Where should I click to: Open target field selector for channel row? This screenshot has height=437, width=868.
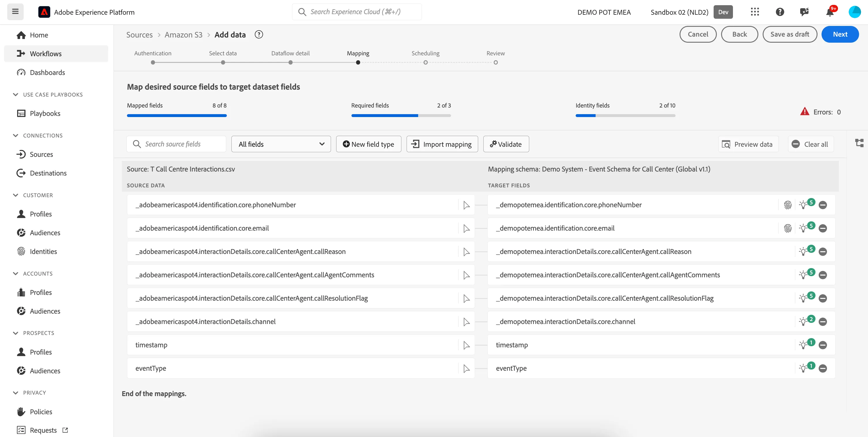(466, 322)
